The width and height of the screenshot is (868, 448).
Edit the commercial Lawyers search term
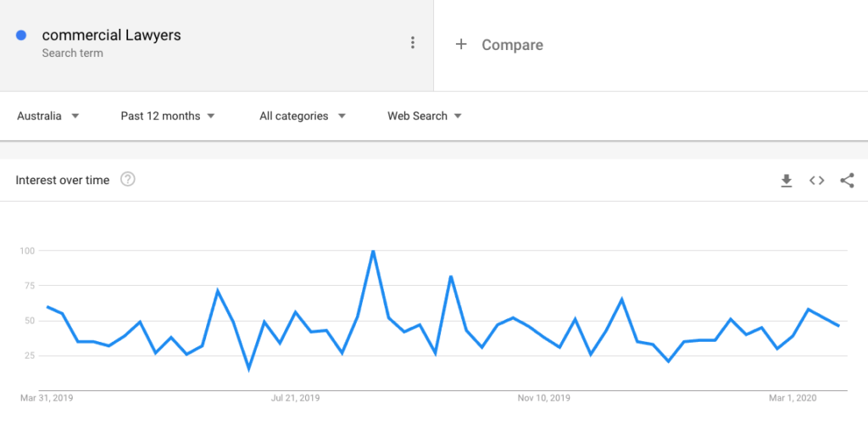[x=111, y=36]
